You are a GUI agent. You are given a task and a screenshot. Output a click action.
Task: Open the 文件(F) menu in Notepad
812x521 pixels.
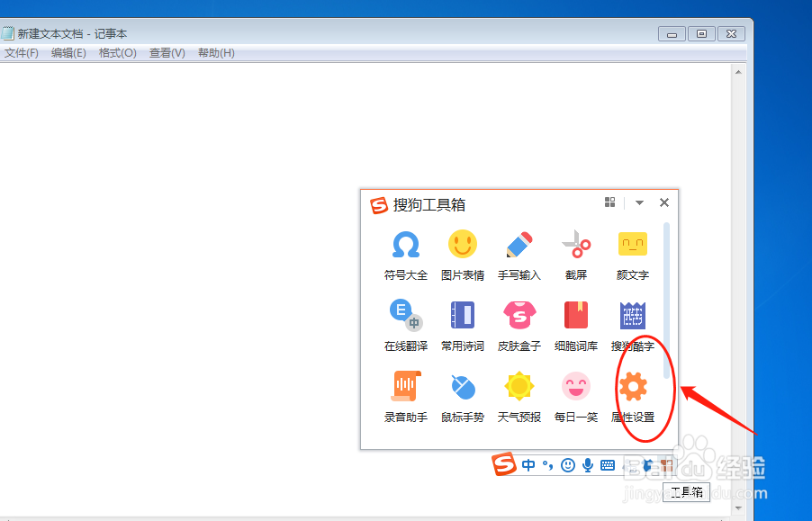click(x=22, y=53)
